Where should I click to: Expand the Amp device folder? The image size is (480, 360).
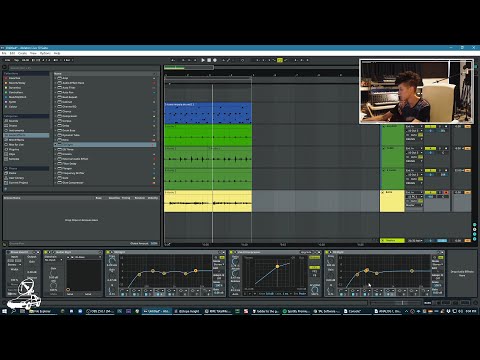55,78
